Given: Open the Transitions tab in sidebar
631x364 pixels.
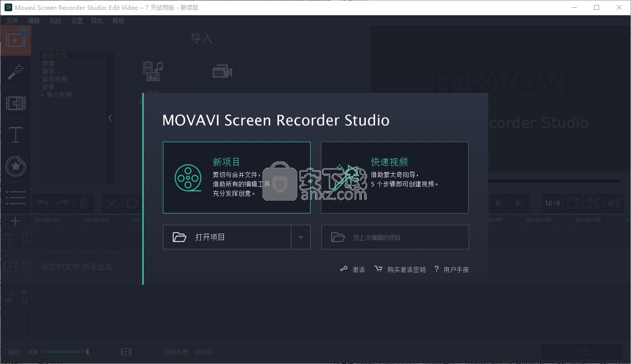Looking at the screenshot, I should tap(16, 103).
